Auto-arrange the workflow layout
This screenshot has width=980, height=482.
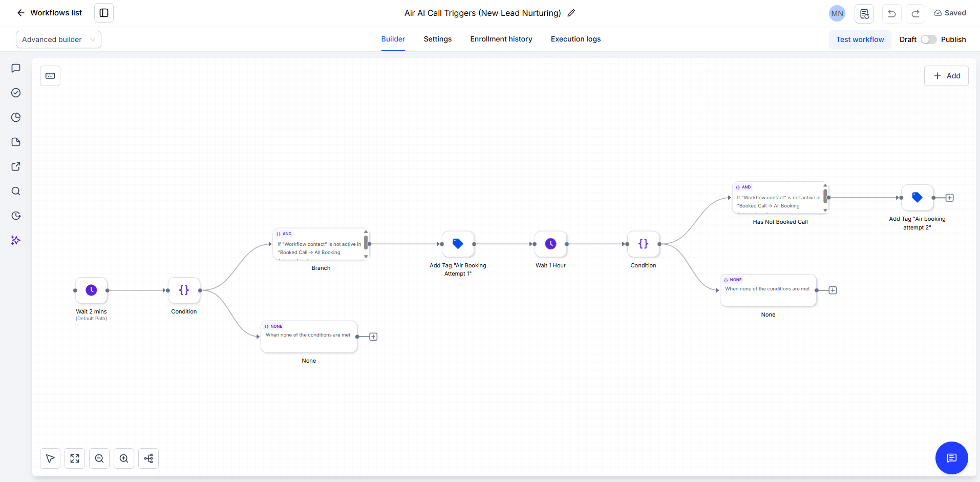(x=148, y=458)
